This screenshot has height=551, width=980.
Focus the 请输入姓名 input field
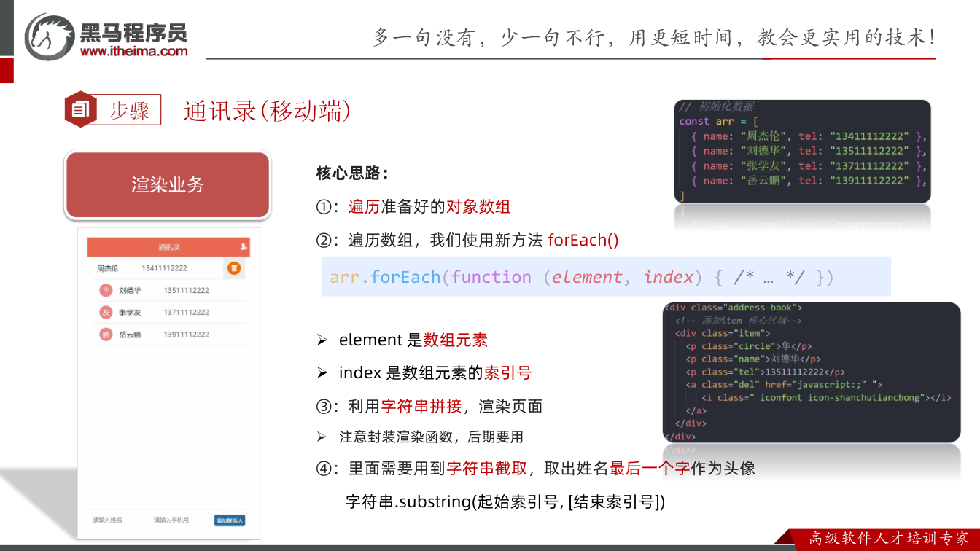[x=107, y=520]
